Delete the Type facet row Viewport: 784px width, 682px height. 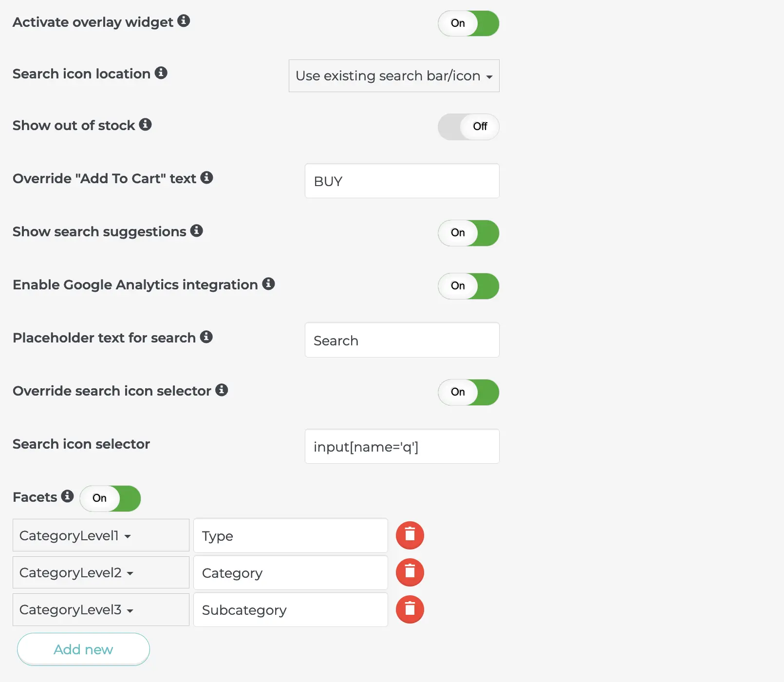[x=410, y=535]
